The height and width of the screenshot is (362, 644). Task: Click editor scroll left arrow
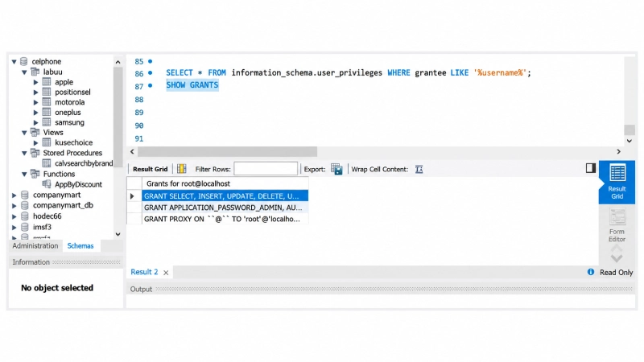(132, 151)
